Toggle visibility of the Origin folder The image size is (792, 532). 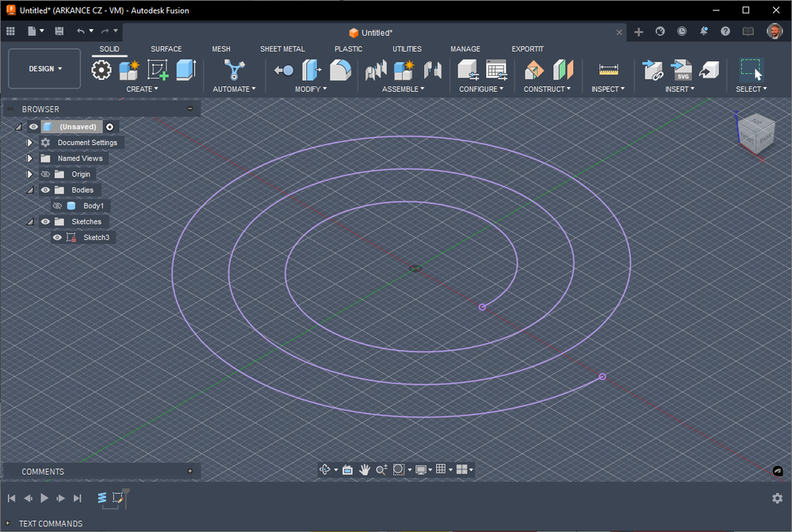click(45, 174)
